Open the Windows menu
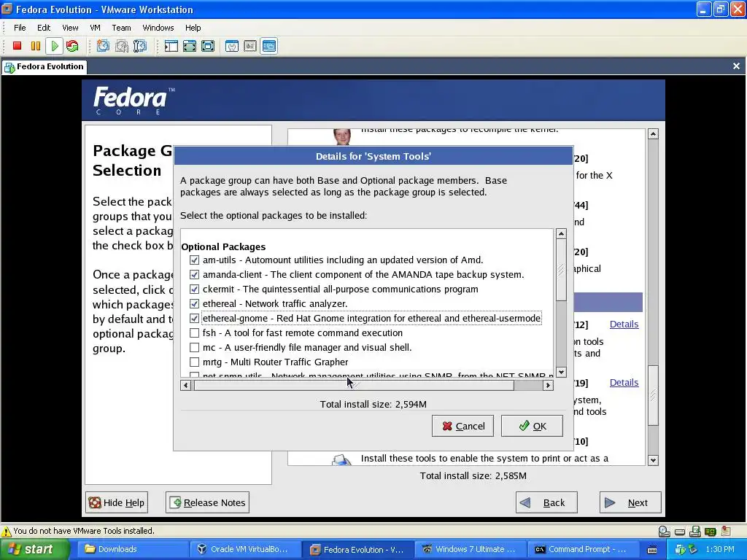Image resolution: width=747 pixels, height=560 pixels. coord(158,28)
